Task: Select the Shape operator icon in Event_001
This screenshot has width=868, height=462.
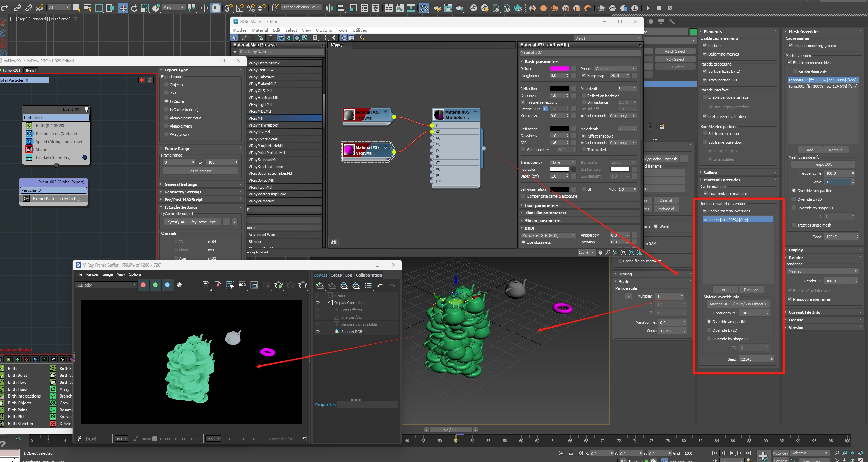Action: (x=29, y=150)
